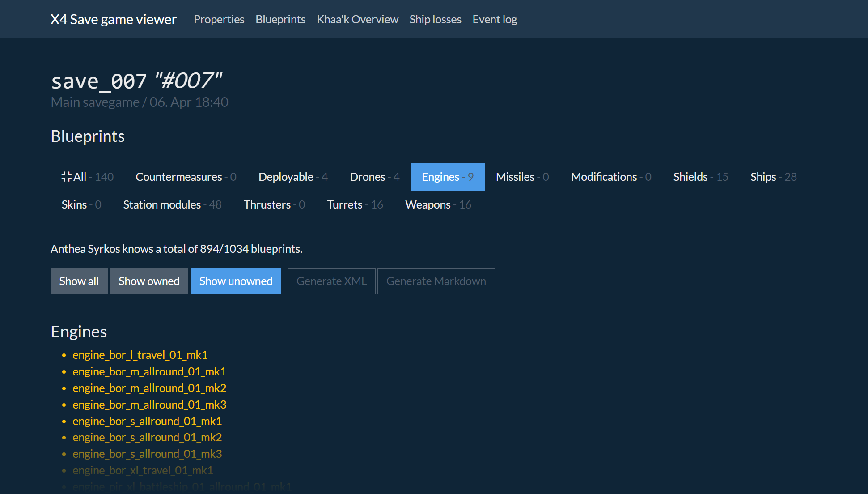Toggle Show all blueprints filter
This screenshot has width=868, height=494.
coord(79,281)
